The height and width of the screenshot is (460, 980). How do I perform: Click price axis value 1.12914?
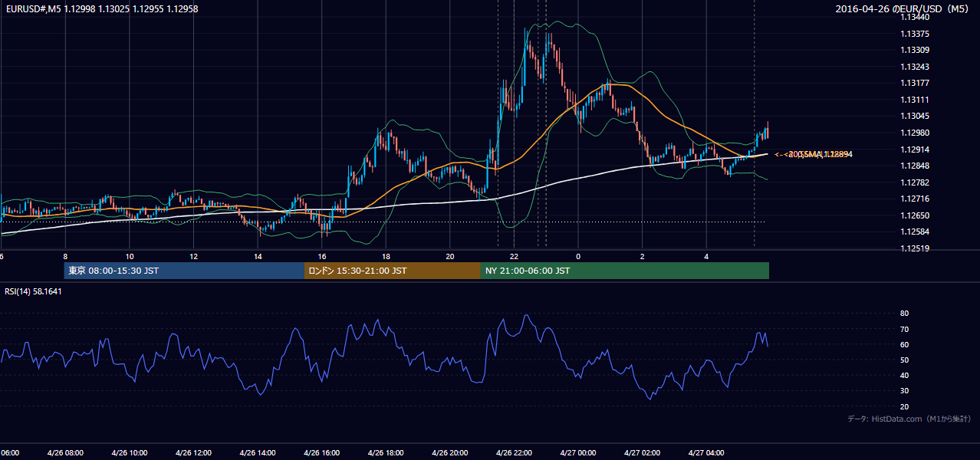coord(916,149)
